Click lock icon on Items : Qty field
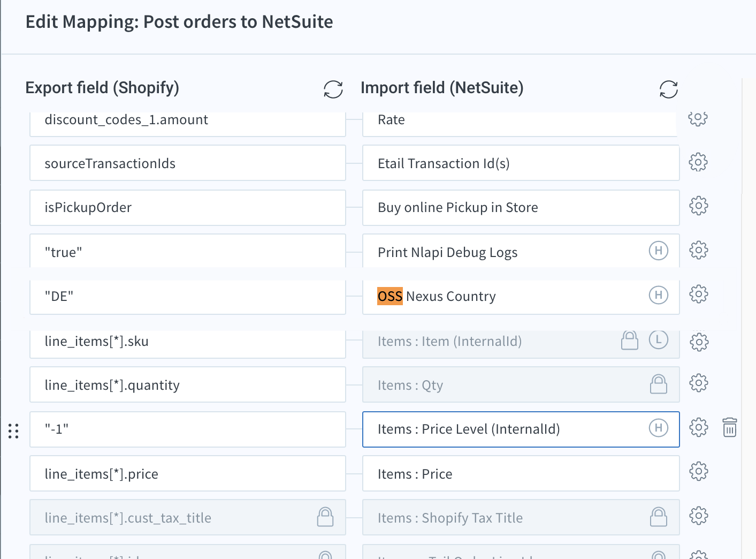The image size is (756, 559). (659, 384)
